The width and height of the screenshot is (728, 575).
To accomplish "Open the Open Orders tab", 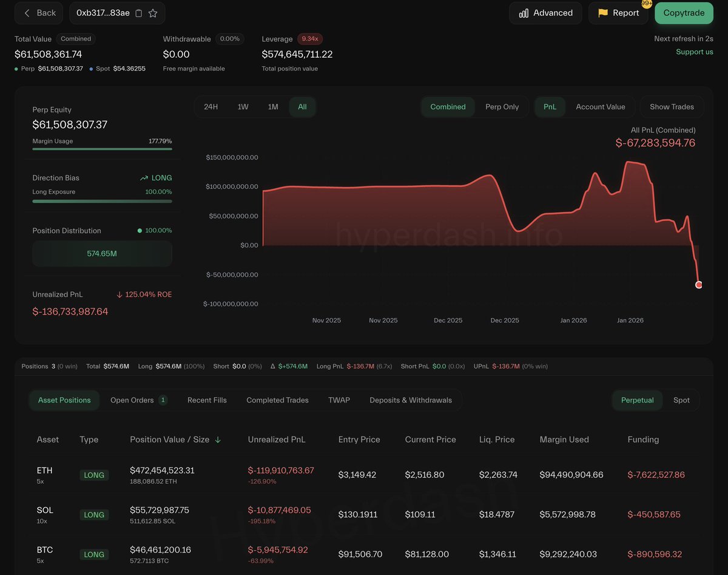I will pyautogui.click(x=138, y=400).
